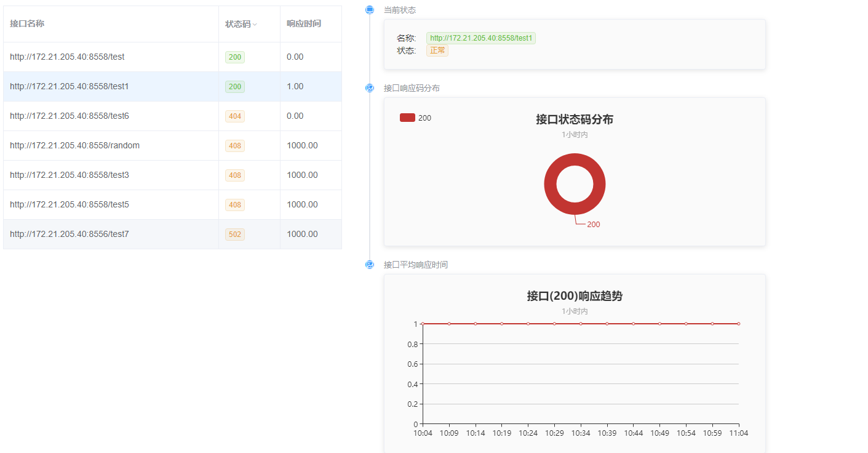Click response time 1.00 in test1 row
The image size is (868, 453).
pyautogui.click(x=295, y=87)
